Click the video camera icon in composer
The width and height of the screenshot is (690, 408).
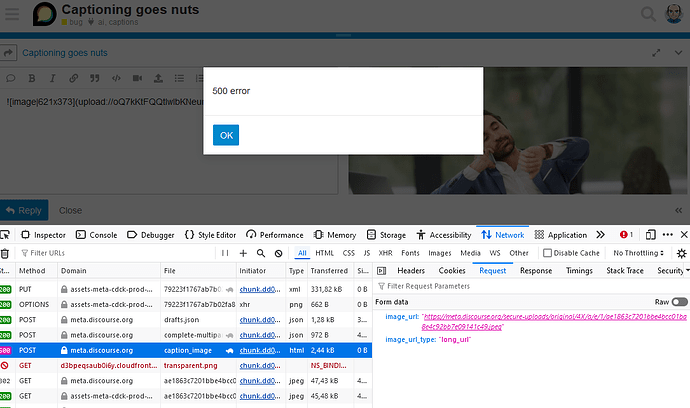pos(137,78)
